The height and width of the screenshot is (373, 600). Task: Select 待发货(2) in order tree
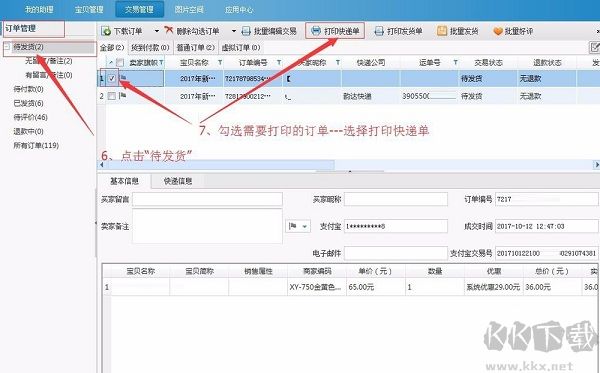click(28, 47)
